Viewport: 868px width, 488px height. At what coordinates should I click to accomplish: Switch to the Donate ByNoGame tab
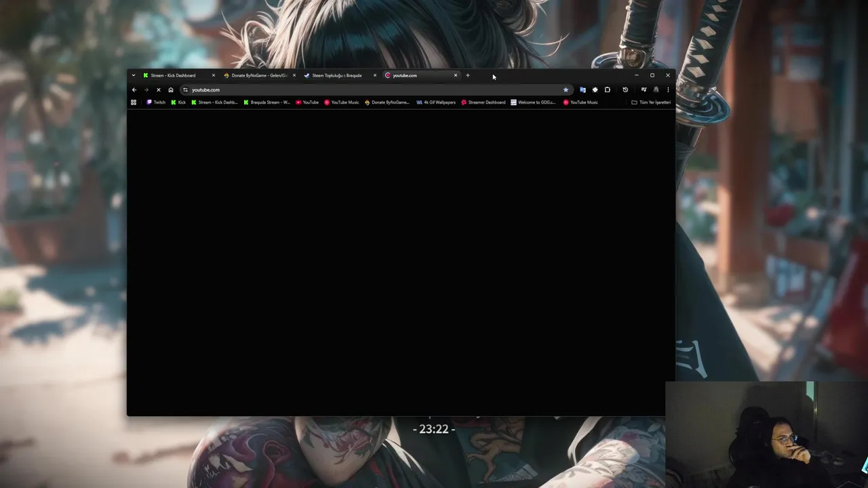coord(260,75)
